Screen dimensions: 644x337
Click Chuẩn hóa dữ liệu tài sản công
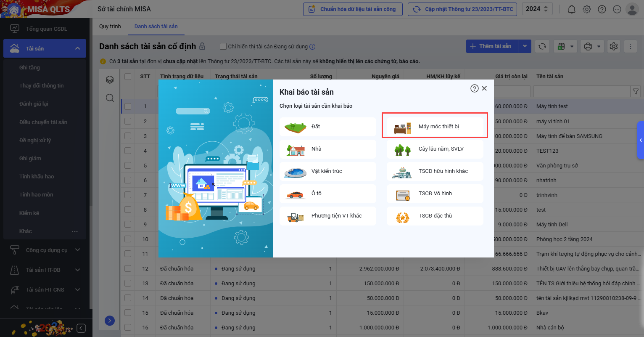pyautogui.click(x=352, y=9)
